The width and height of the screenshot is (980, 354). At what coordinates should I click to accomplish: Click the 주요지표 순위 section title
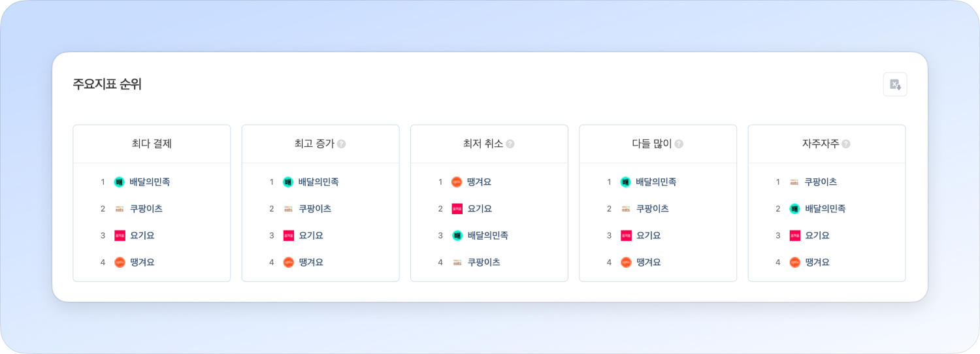pyautogui.click(x=107, y=84)
